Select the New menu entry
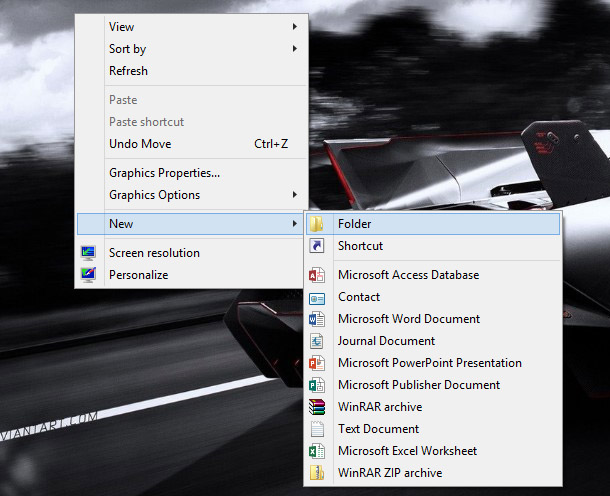 190,224
